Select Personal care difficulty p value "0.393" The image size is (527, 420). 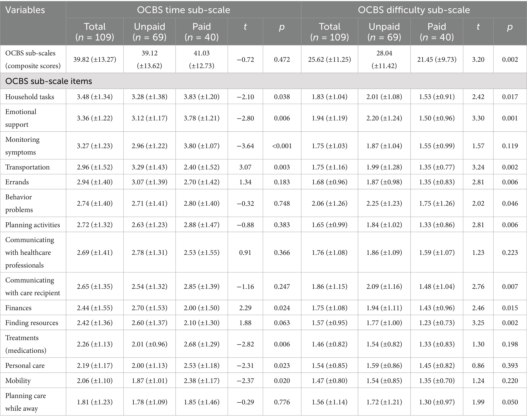pyautogui.click(x=510, y=365)
